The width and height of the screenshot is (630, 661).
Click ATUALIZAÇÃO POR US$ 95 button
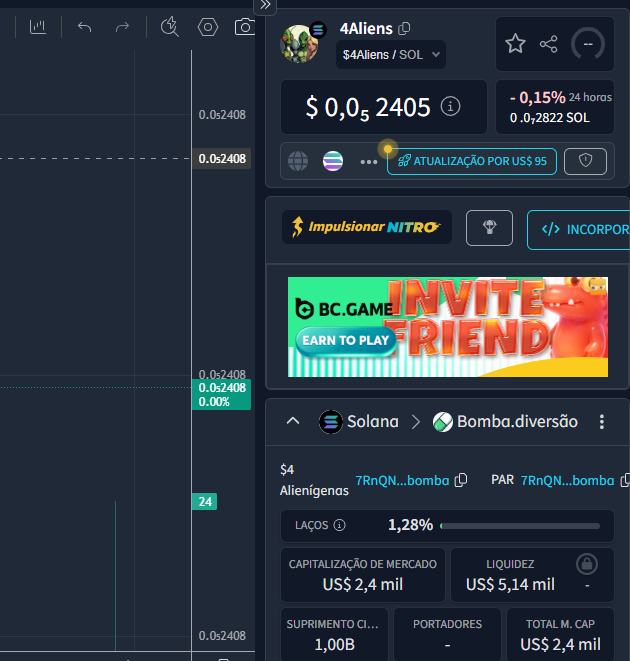tap(472, 161)
